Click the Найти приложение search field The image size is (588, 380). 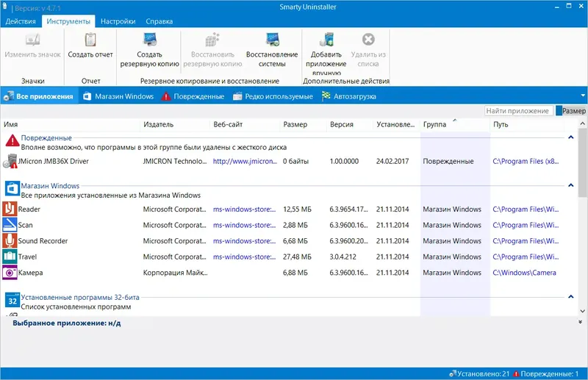tap(518, 111)
